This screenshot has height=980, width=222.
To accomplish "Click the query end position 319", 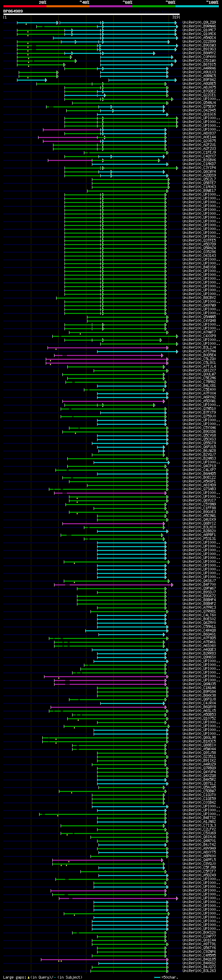I will click(x=175, y=17).
